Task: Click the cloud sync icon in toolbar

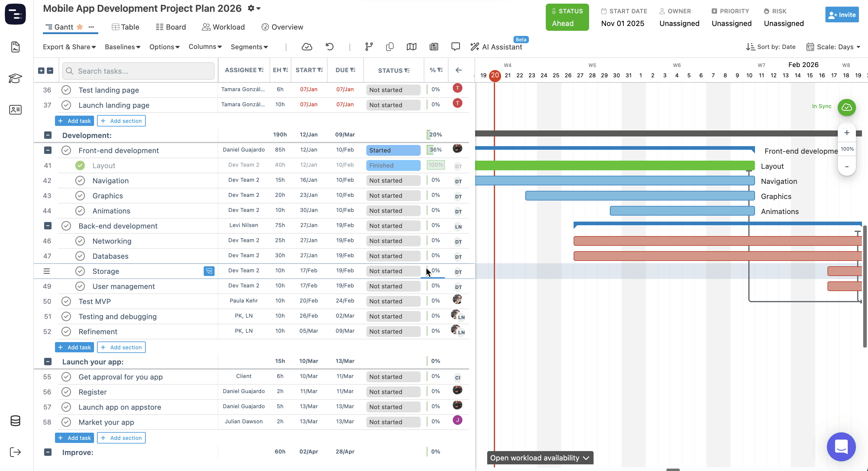Action: point(307,47)
